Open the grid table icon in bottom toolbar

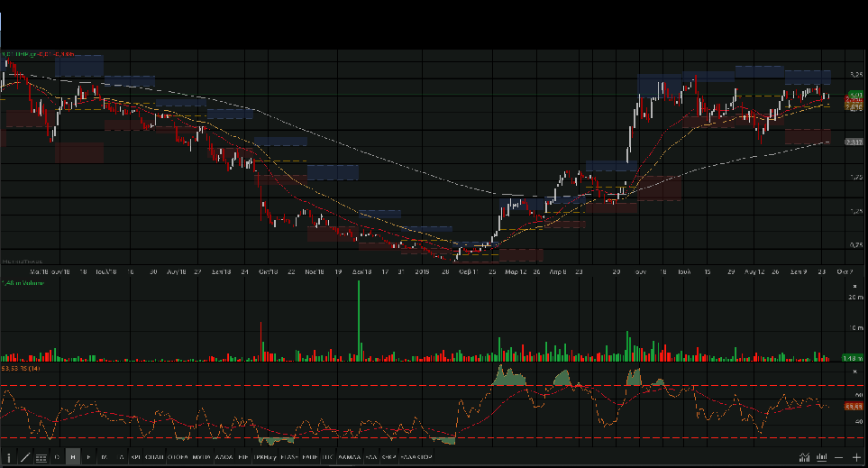[x=41, y=457]
